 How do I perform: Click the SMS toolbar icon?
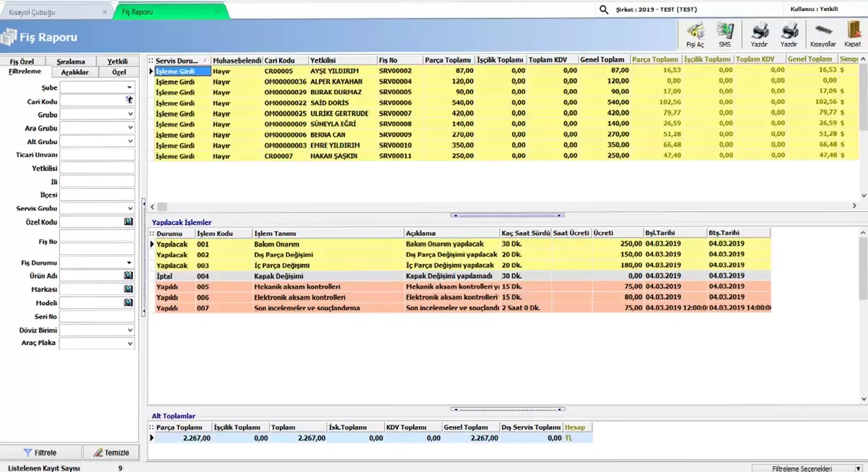pyautogui.click(x=724, y=33)
